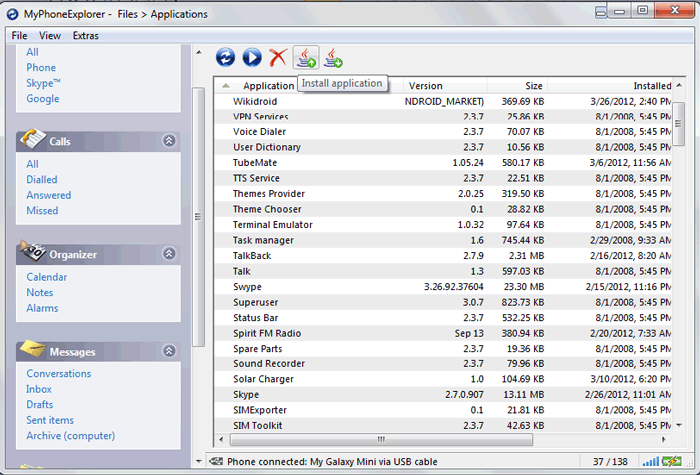Select the Terminal Emulator row
Viewport: 700px width, 475px height.
443,225
